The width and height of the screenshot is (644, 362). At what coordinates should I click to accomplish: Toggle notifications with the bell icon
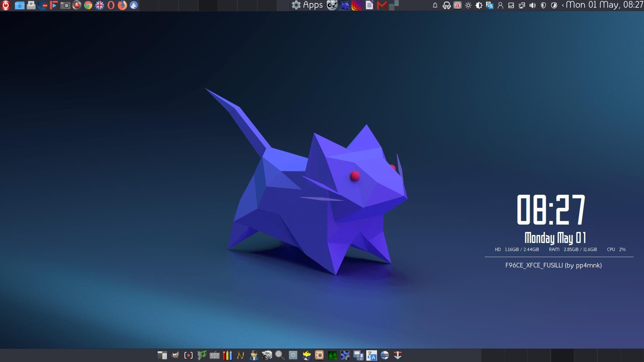(x=435, y=5)
